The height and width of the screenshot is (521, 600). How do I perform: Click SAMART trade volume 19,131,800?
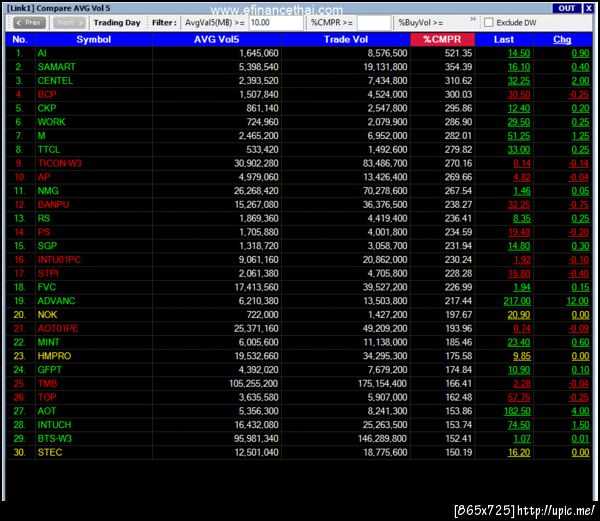[385, 67]
